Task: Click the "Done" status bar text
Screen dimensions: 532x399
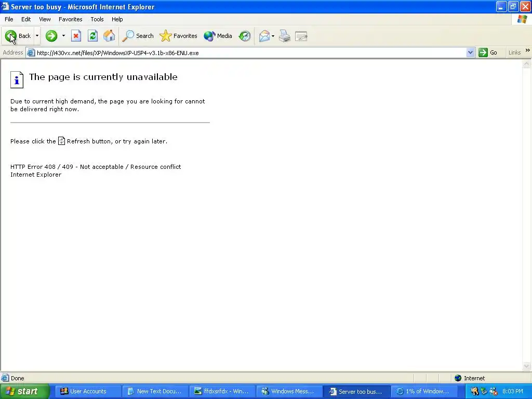Action: (18, 378)
